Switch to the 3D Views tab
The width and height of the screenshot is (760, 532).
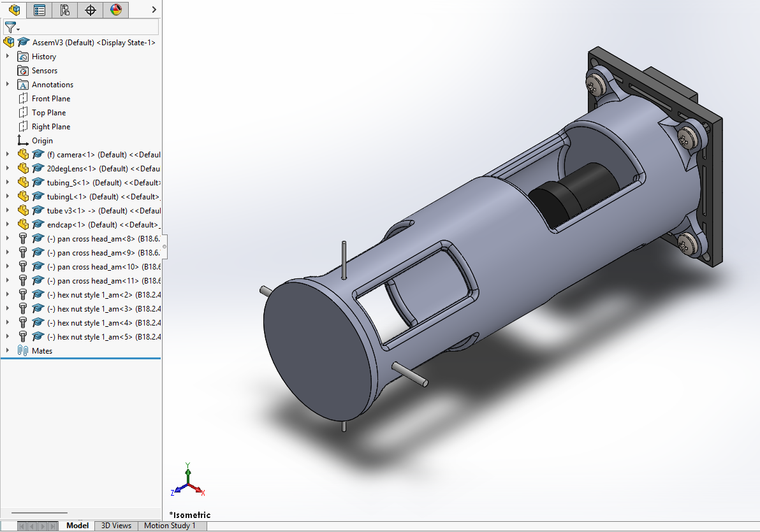pos(116,526)
